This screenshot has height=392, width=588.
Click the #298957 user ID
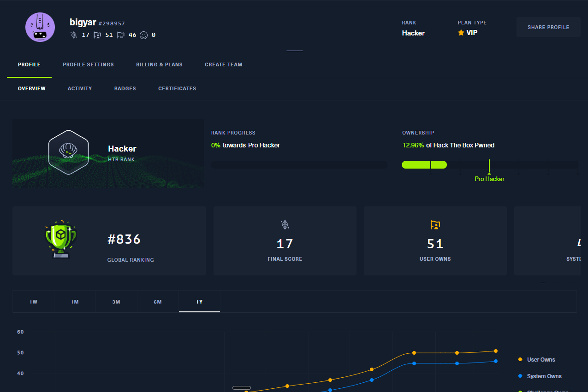coord(112,23)
